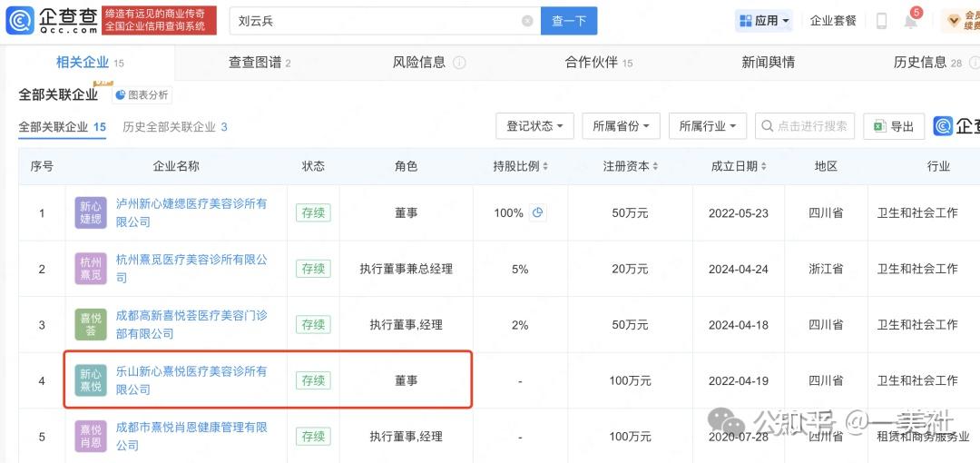Switch to 历史全部关联企业 tab

coord(174,127)
